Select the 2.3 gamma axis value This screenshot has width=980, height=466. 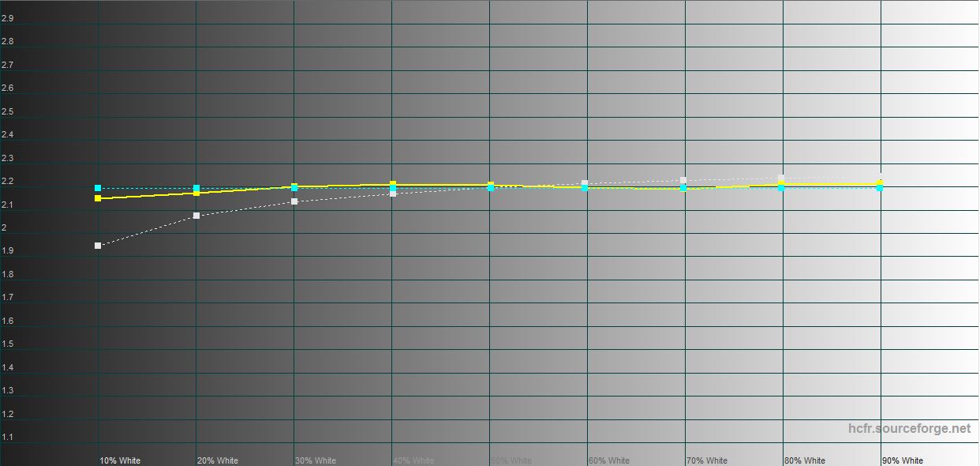[x=7, y=158]
